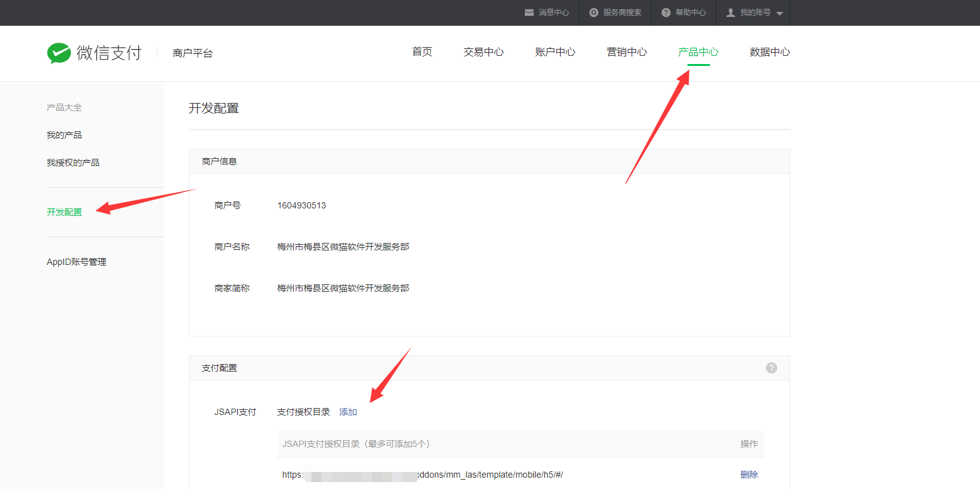The width and height of the screenshot is (980, 489).
Task: Click 产品大全 sidebar heading
Action: click(x=64, y=107)
